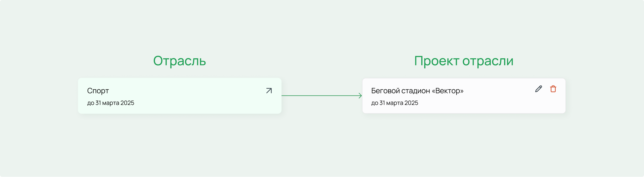The height and width of the screenshot is (177, 644).
Task: Click the "Отрасль" heading
Action: 179,61
